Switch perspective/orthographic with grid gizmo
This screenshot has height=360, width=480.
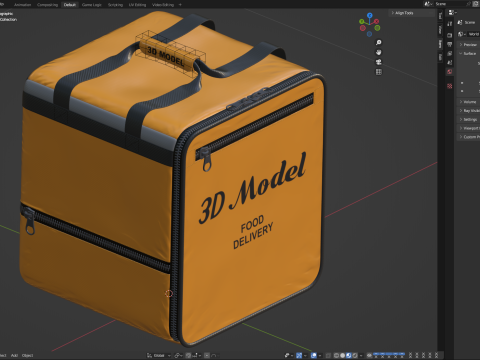click(x=379, y=72)
